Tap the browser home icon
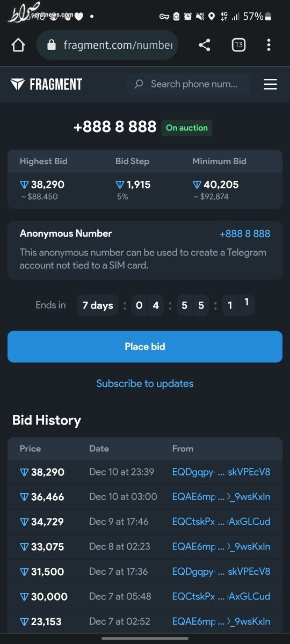 [x=18, y=45]
